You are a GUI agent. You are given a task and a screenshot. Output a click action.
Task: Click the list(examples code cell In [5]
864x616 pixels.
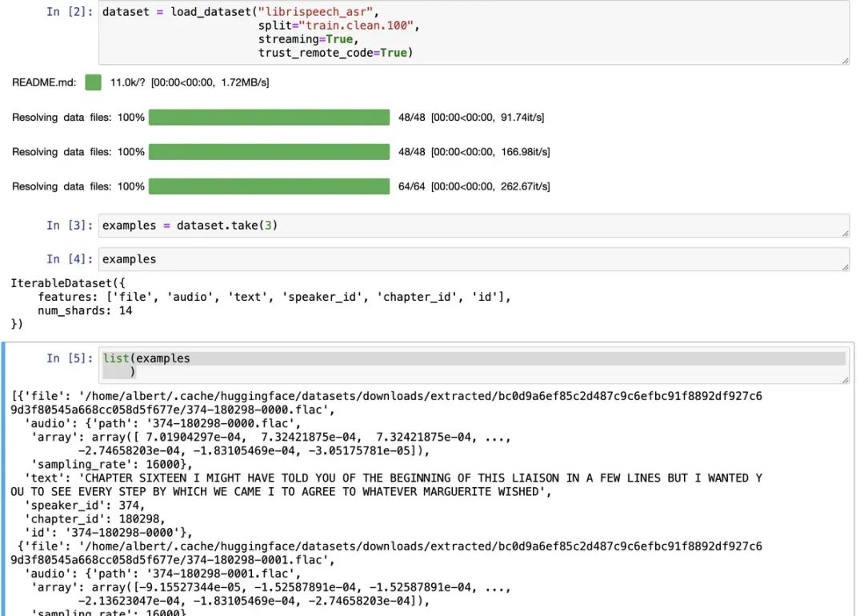click(x=474, y=366)
